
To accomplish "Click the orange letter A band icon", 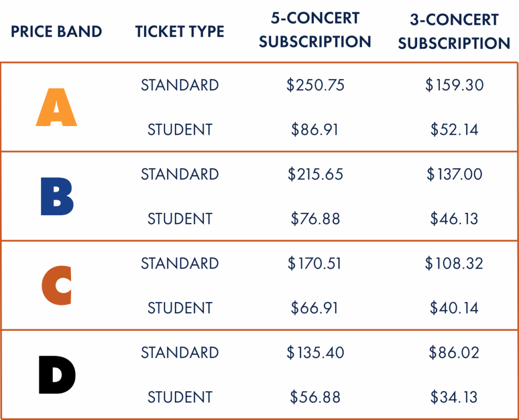I will coord(56,107).
